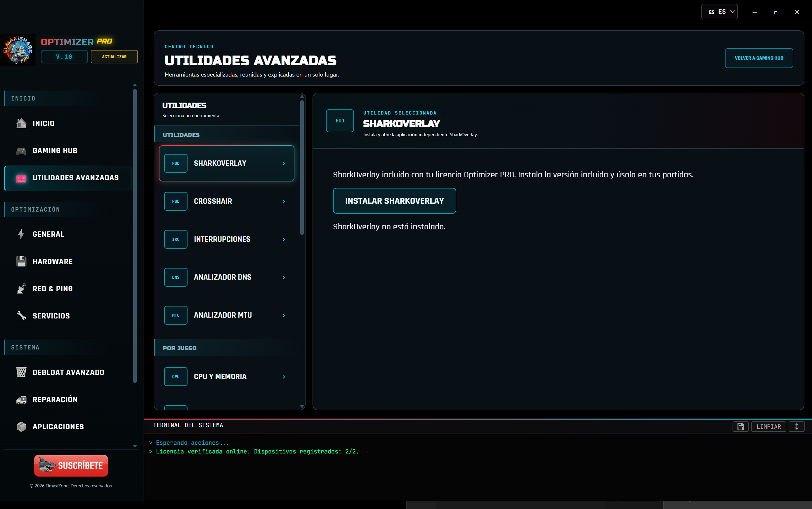Click the IRQ badge for Interrupciones
Image resolution: width=812 pixels, height=509 pixels.
(176, 239)
